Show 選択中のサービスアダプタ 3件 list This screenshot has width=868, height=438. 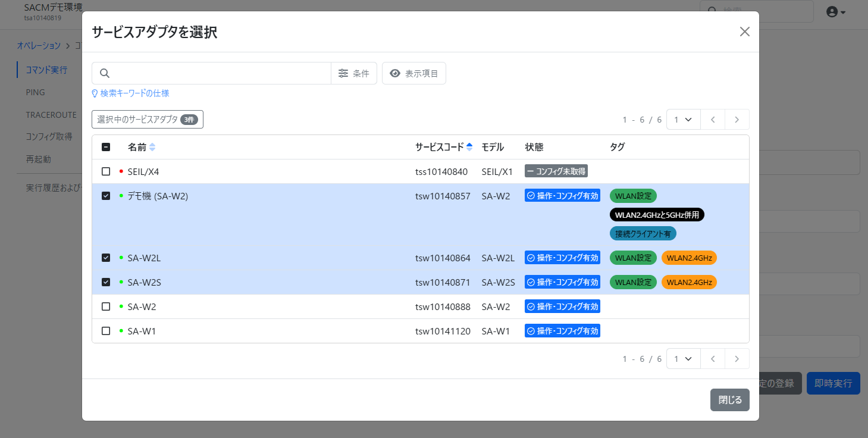[148, 120]
